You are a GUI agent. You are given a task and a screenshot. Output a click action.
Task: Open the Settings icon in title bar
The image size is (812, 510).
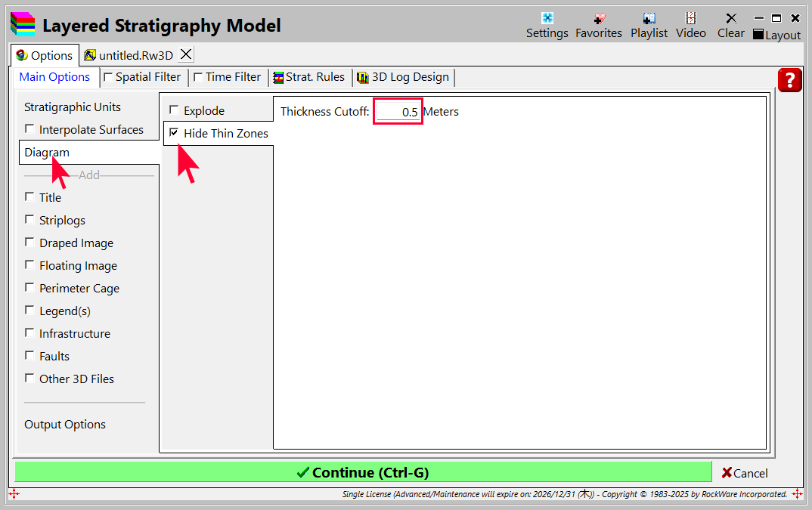click(547, 19)
